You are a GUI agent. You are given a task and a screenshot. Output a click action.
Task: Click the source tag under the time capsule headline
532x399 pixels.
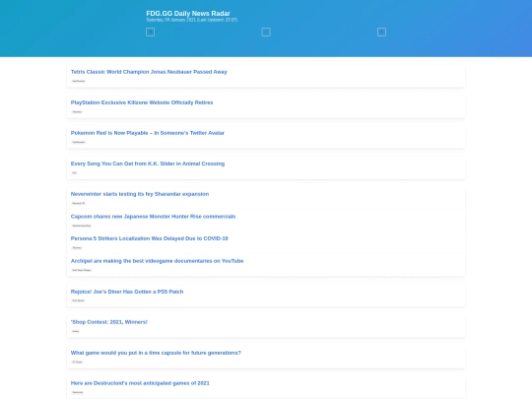pyautogui.click(x=77, y=362)
